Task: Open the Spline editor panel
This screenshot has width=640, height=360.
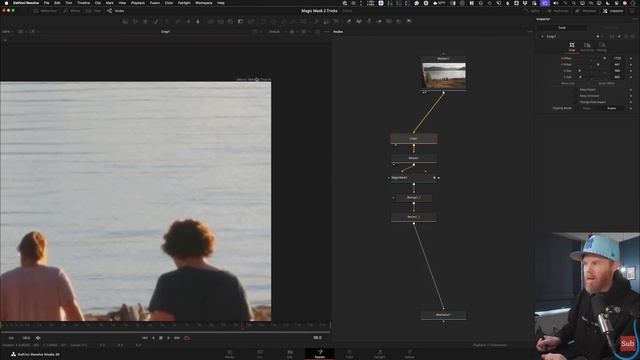Action: coord(533,11)
